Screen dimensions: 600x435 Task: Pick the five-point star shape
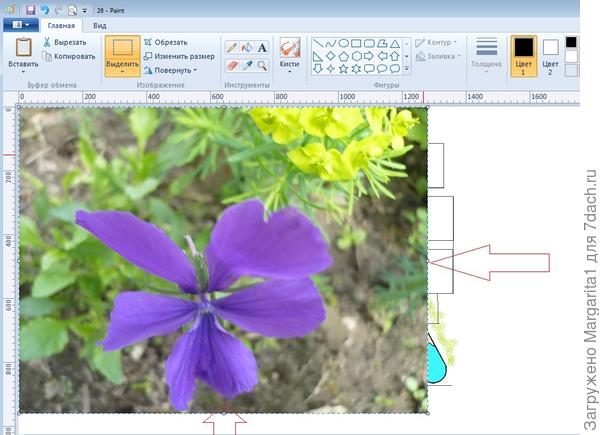[344, 69]
